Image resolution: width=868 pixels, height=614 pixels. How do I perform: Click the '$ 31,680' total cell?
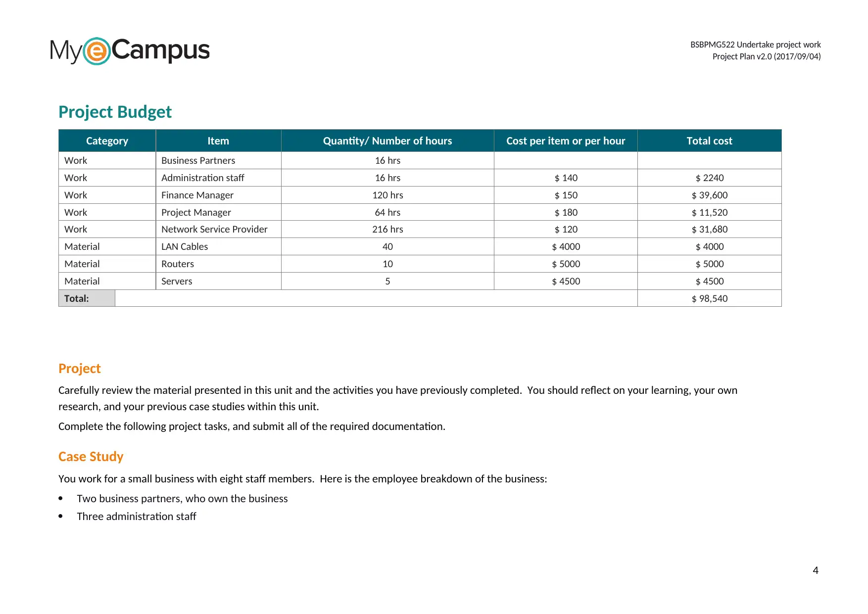click(709, 229)
